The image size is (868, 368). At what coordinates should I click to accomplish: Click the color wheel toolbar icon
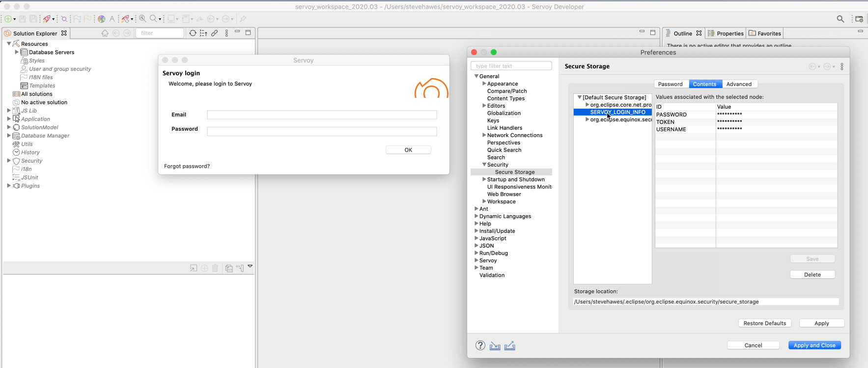coord(102,19)
